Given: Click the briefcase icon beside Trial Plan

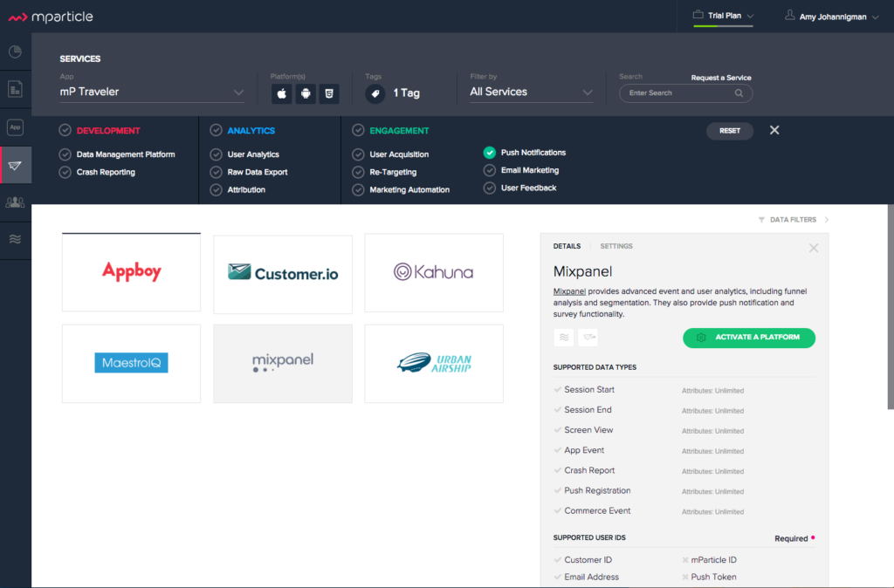Looking at the screenshot, I should tap(698, 15).
